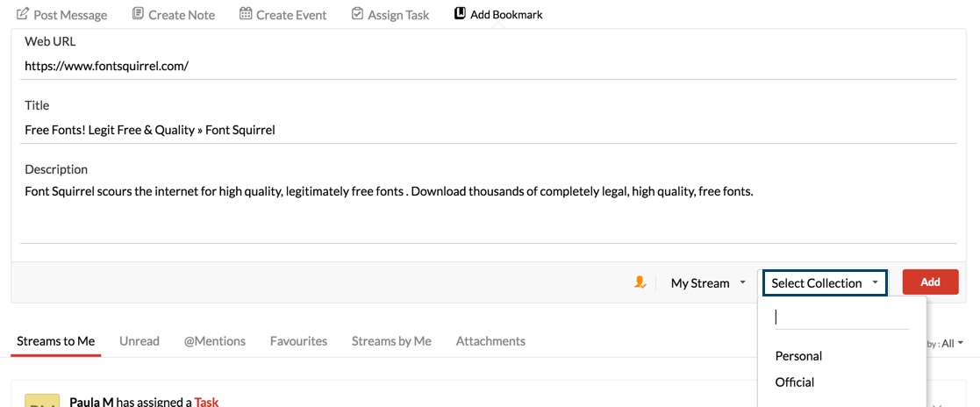Click the Post Message pencil icon
Screen dimensions: 980x407
coord(23,14)
